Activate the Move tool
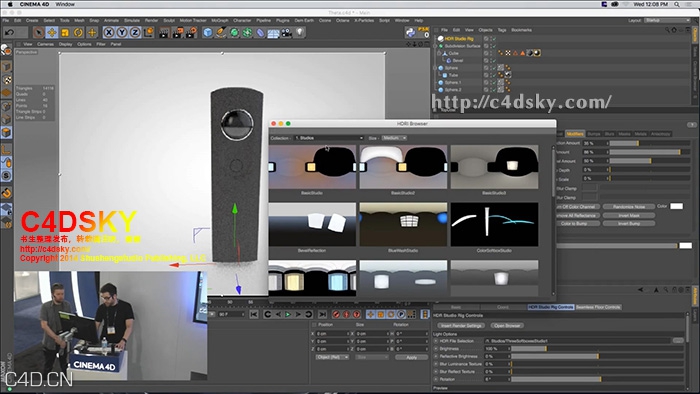Screen dimensions: 700x394 coord(52,33)
